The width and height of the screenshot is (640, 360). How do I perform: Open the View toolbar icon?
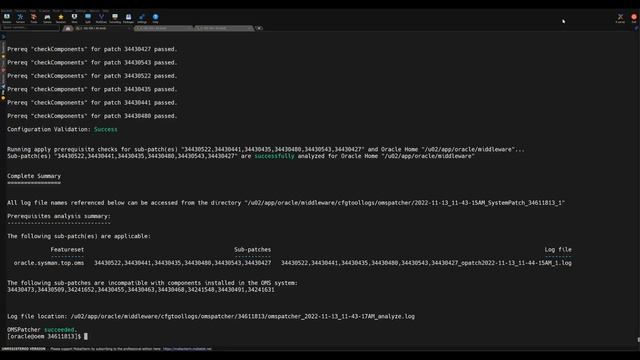point(74,18)
